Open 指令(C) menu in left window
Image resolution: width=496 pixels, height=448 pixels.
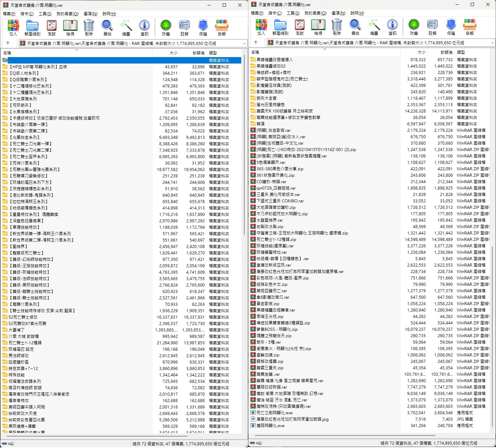tap(27, 14)
